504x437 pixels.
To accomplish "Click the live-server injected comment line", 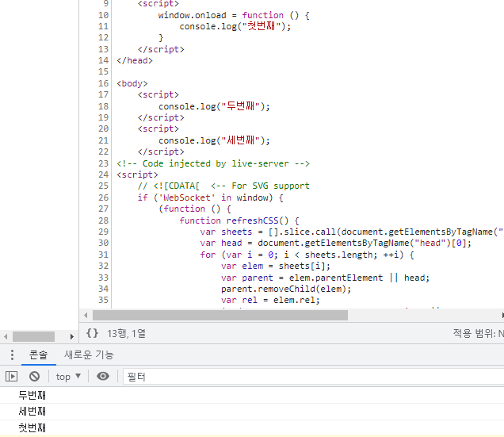I will (x=213, y=163).
